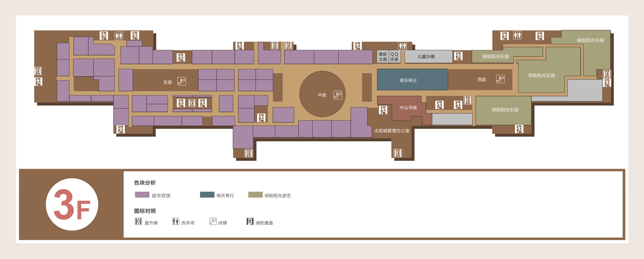
Task: Click the fire exit icon below the bottom 探险阳光乐园
Action: click(519, 129)
